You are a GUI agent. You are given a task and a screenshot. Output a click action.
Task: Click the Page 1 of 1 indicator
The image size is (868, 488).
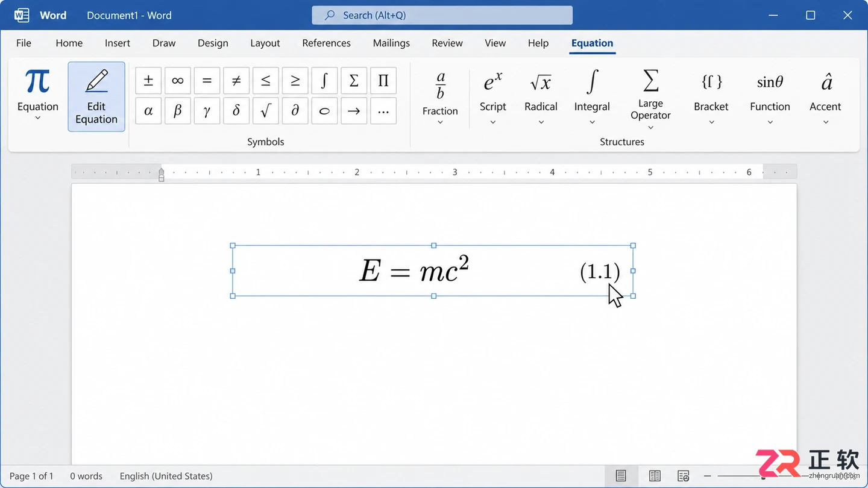click(x=31, y=476)
